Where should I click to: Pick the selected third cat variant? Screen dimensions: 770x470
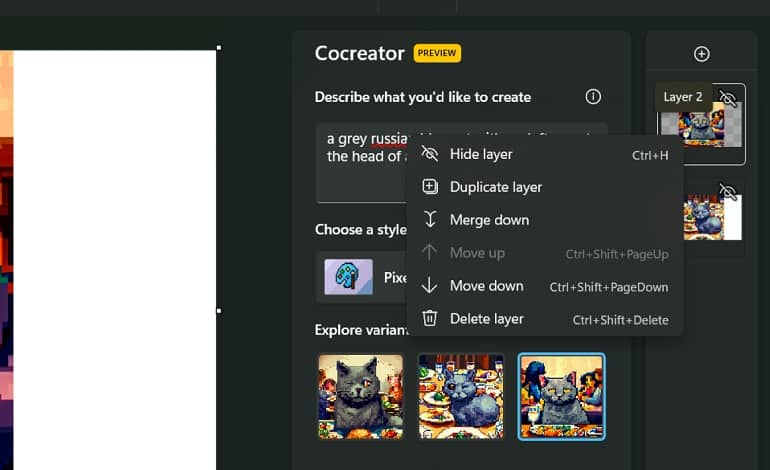561,396
